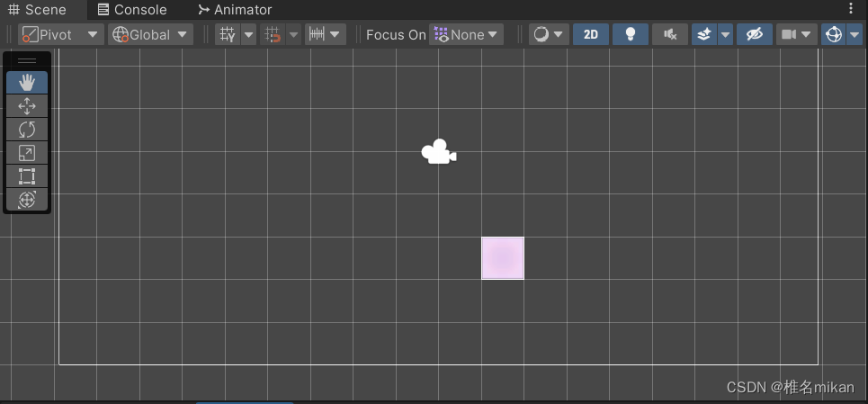868x404 pixels.
Task: Switch to the Scene tab
Action: coord(38,9)
